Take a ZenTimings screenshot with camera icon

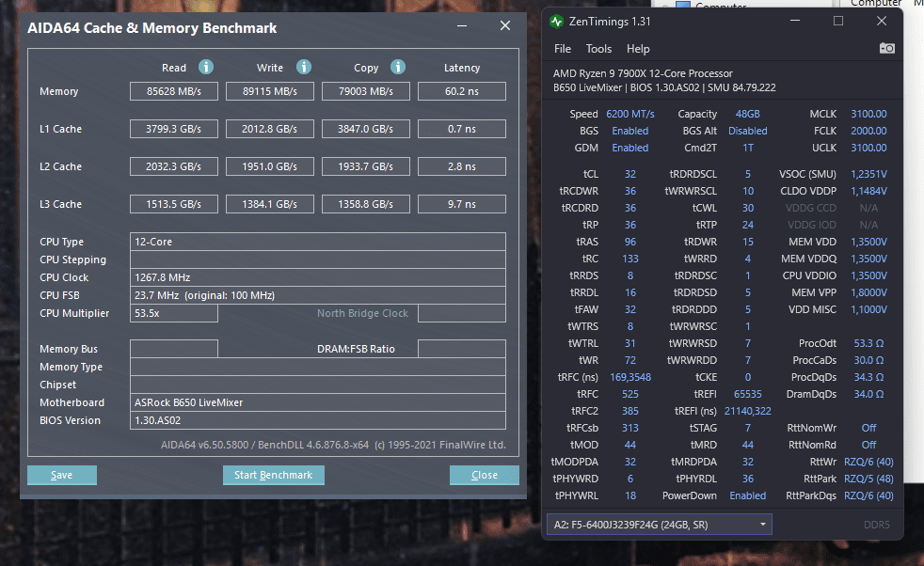click(887, 48)
